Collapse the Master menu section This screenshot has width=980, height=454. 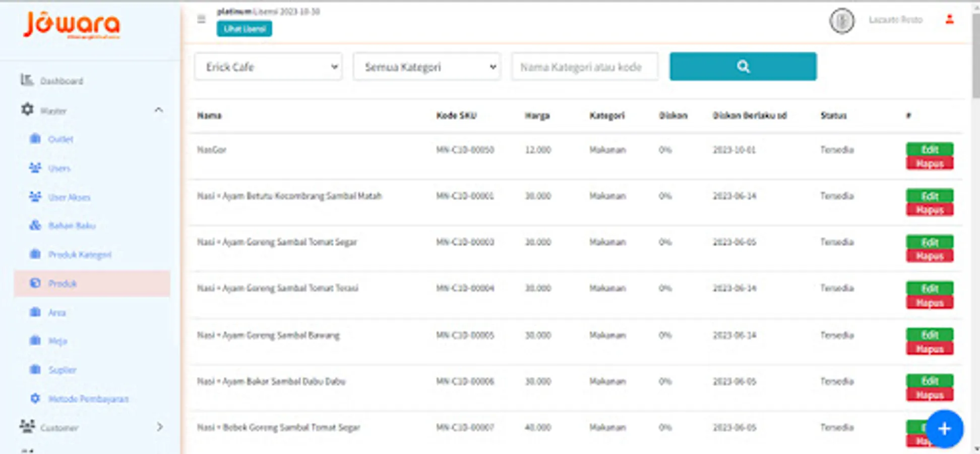pos(159,110)
